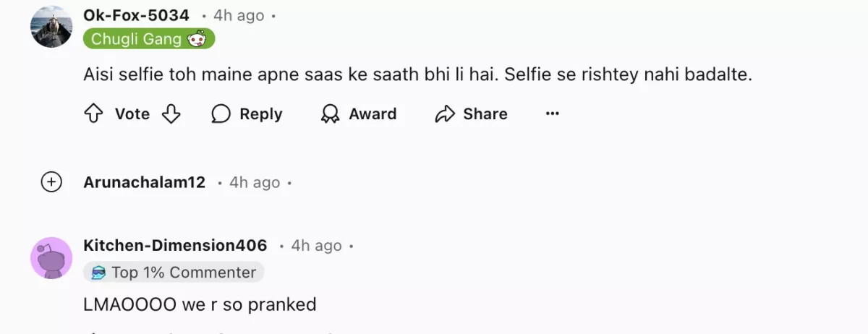The width and height of the screenshot is (868, 334).
Task: Open more options ellipsis menu
Action: click(553, 114)
